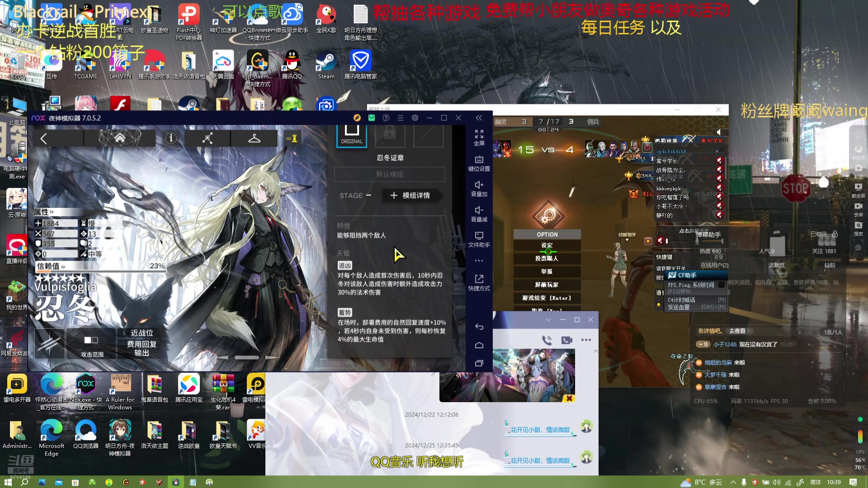
Task: Collapse STAGE with minus button
Action: 368,195
